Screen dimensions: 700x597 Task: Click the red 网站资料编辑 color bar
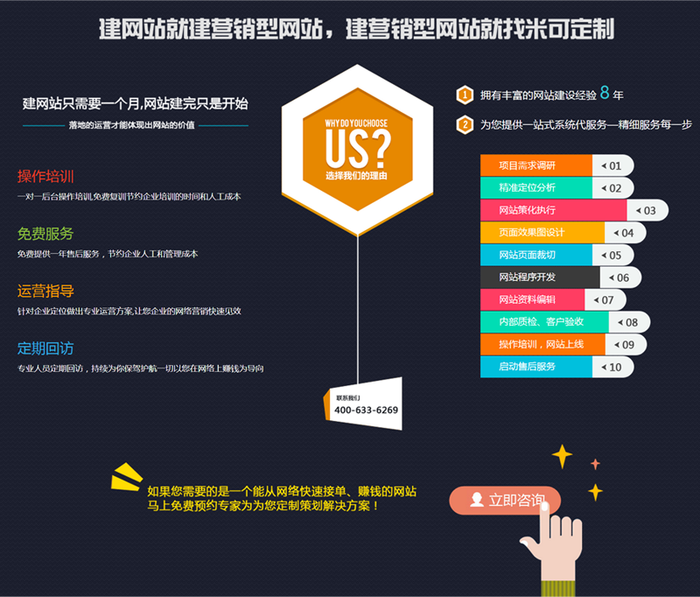526,299
